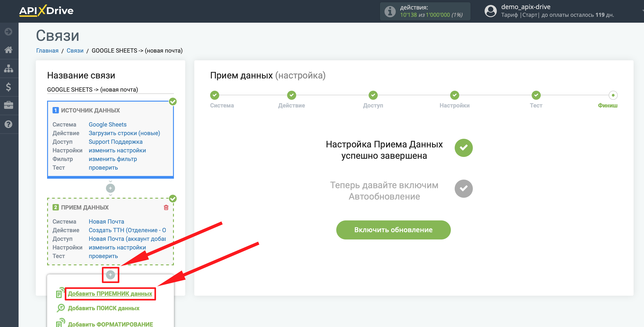The width and height of the screenshot is (644, 327).
Task: Click изменить настройки in the source block
Action: pos(117,151)
